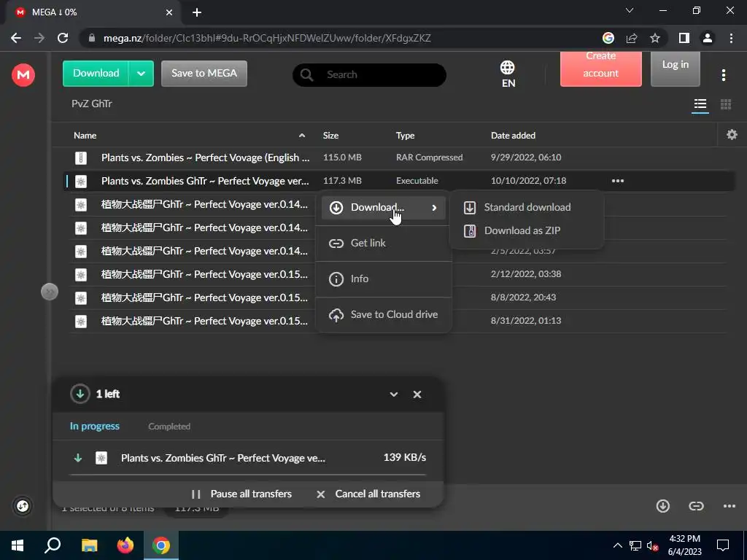Image resolution: width=747 pixels, height=560 pixels.
Task: Collapse transfers panel chevron
Action: [x=393, y=394]
